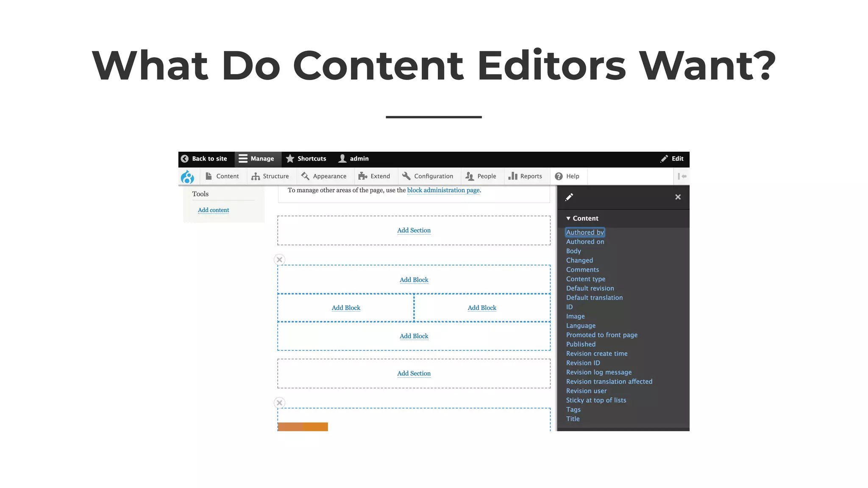Viewport: 868px width, 488px height.
Task: Open the Content admin menu
Action: click(x=223, y=176)
